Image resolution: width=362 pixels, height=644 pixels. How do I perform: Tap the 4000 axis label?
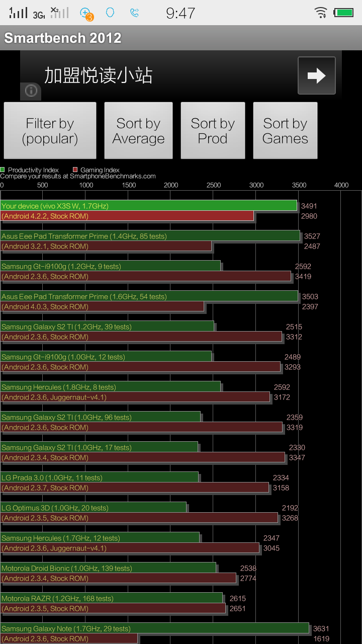(x=341, y=185)
